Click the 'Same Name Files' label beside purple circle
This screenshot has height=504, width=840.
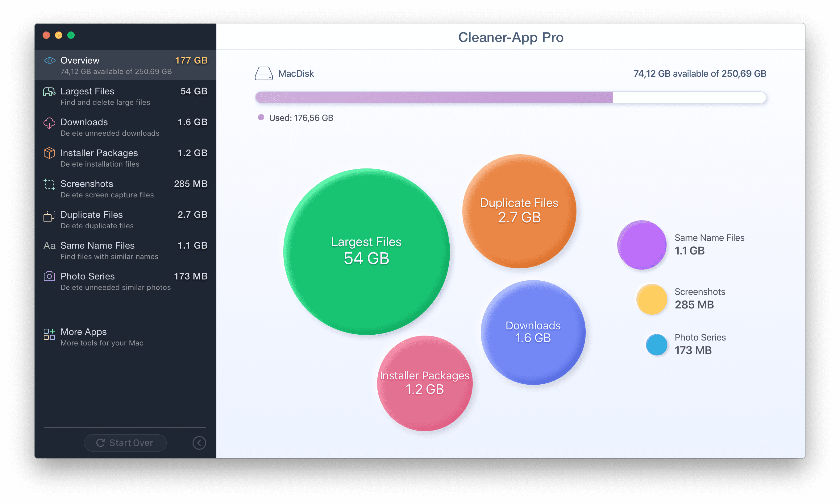coord(709,238)
